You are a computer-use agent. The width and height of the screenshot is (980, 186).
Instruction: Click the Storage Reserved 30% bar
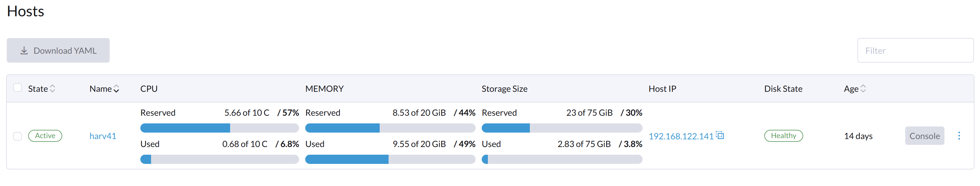(561, 128)
